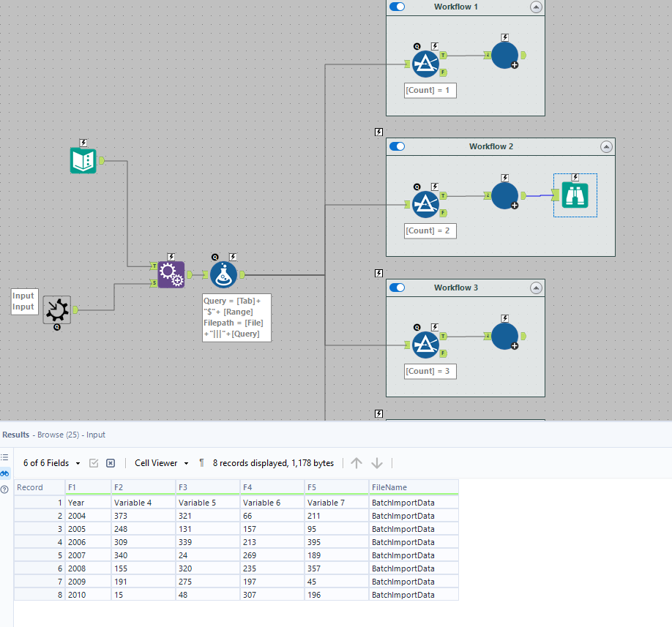The image size is (672, 627).
Task: Open the Cell Viewer dropdown
Action: [162, 463]
